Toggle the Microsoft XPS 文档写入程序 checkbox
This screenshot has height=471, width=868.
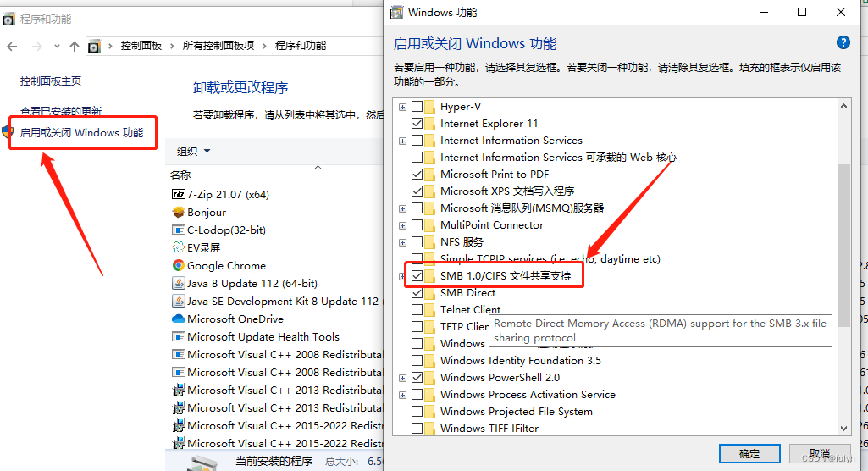[417, 191]
